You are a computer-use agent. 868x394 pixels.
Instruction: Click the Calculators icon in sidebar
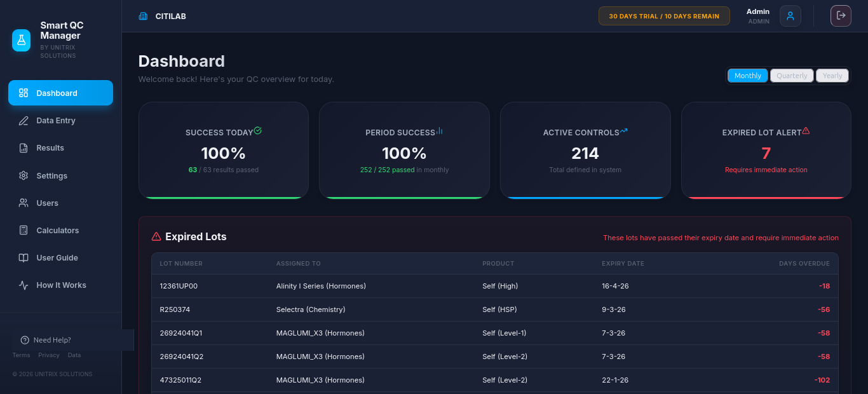24,231
